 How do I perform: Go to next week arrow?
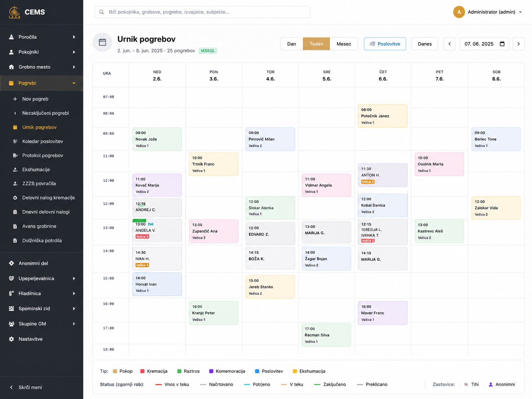(518, 44)
